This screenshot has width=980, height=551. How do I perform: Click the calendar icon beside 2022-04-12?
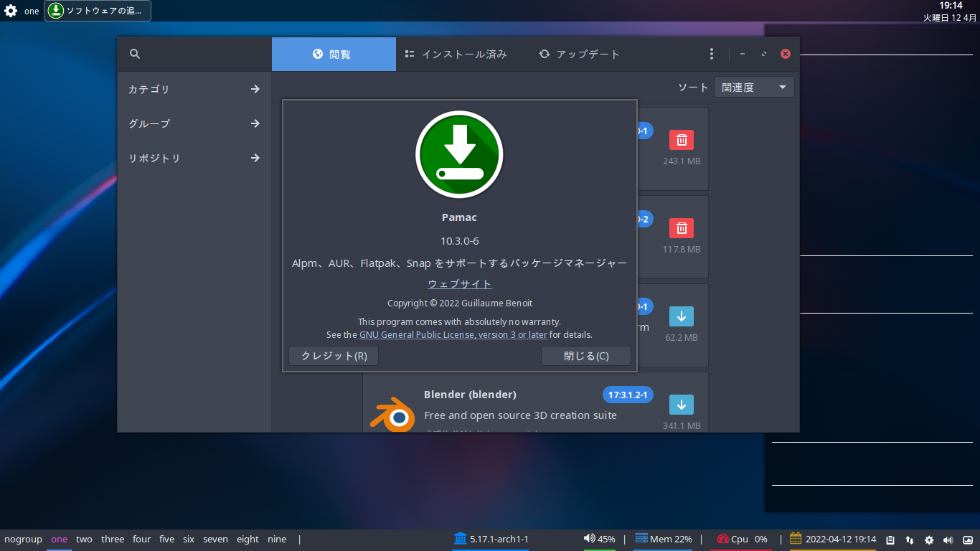pos(796,538)
